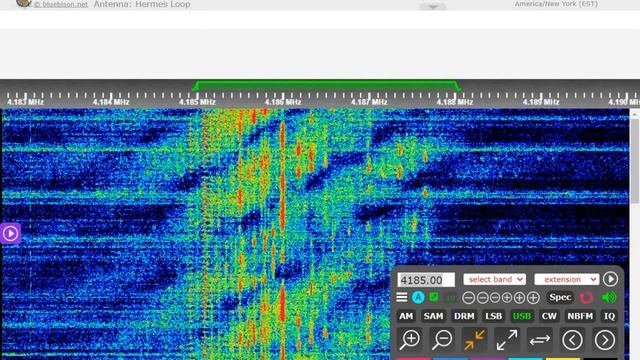Viewport: 640px width, 360px height.
Task: Tune to the 4.186 MHz scale label
Action: 283,102
